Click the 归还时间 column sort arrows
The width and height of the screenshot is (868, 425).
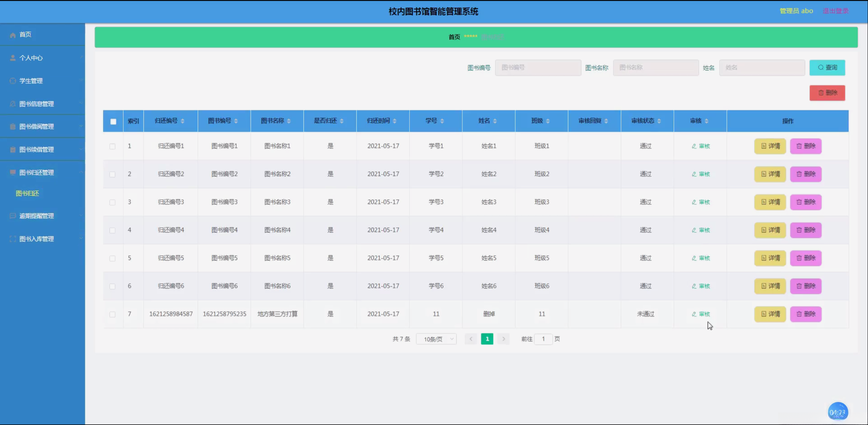(x=395, y=121)
